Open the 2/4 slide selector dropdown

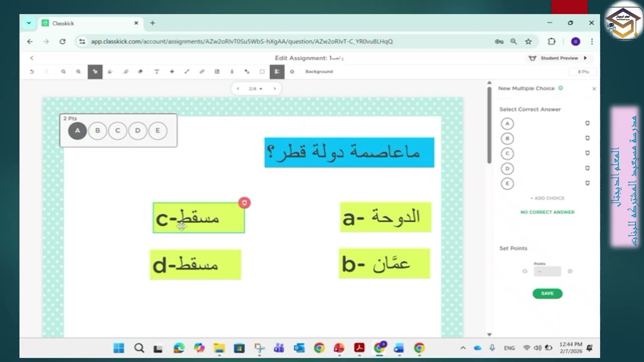(256, 88)
